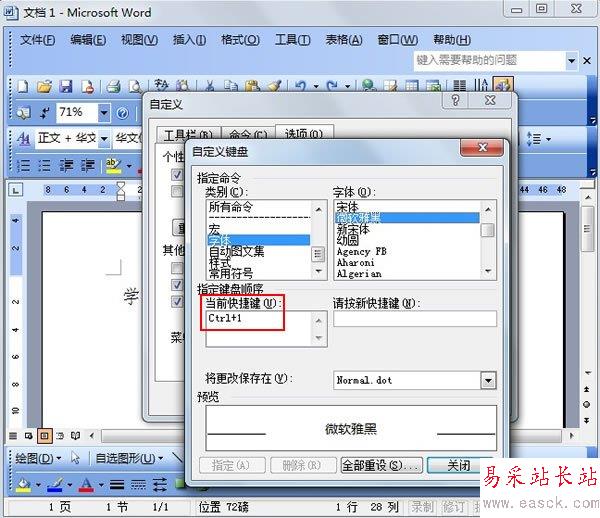600x518 pixels.
Task: Click the Decrease Indent icon
Action: [66, 165]
